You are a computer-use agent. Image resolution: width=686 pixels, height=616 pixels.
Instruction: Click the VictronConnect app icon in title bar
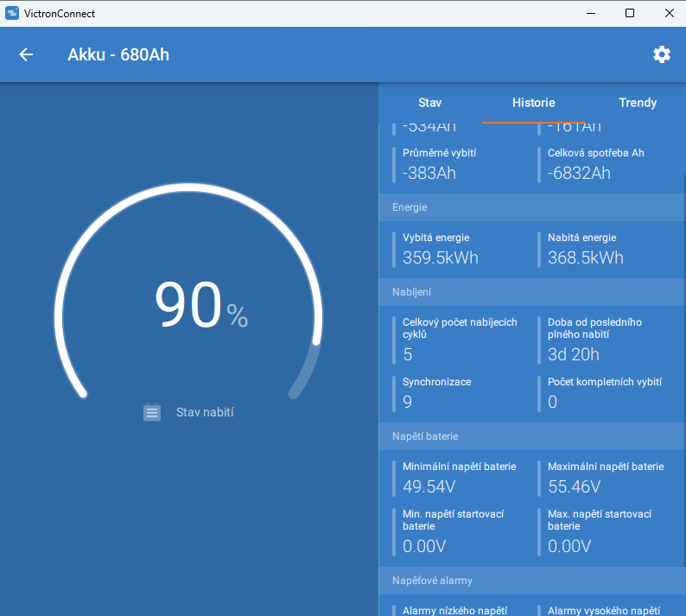(12, 13)
